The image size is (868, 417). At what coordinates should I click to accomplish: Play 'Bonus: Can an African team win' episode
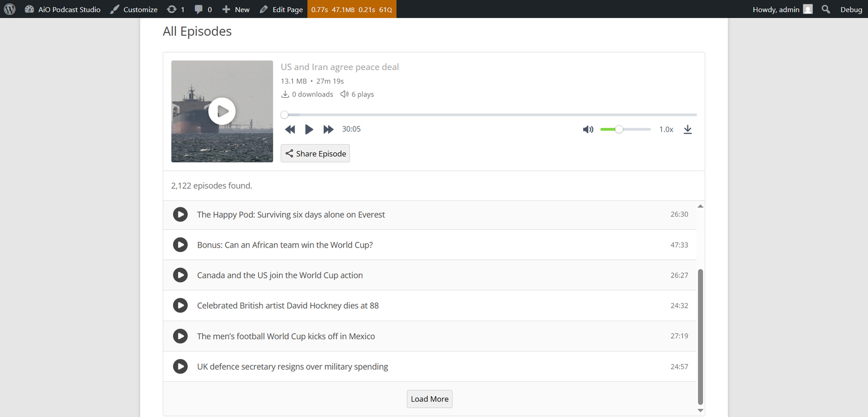pyautogui.click(x=180, y=245)
